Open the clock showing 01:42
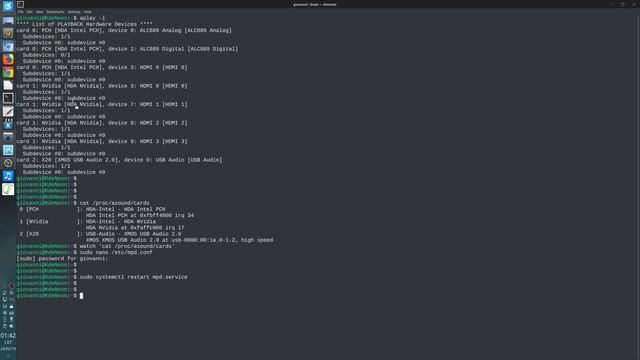Screen dimensions: 640x360 (x=8, y=336)
